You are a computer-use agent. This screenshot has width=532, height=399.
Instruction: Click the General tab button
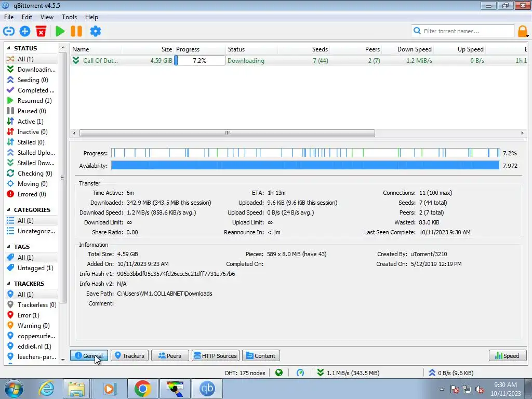pyautogui.click(x=89, y=355)
